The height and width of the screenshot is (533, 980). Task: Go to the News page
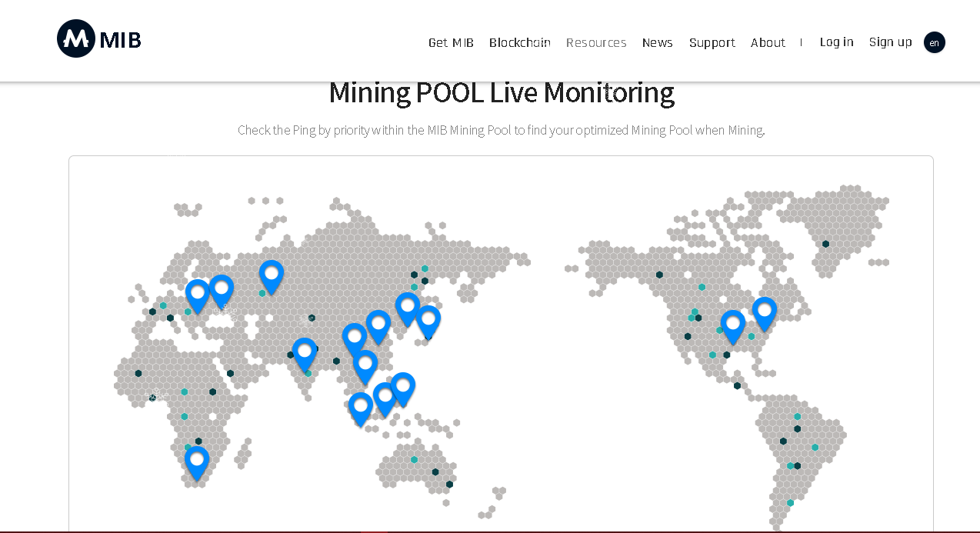coord(658,42)
